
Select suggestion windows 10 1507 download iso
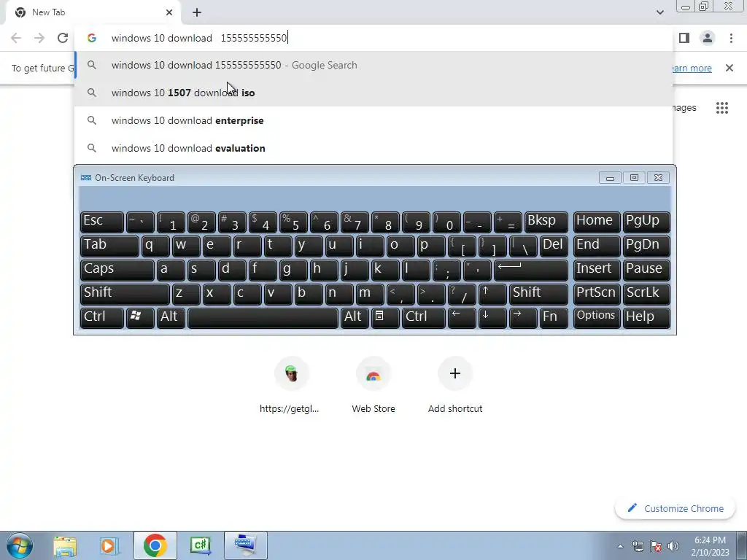(x=373, y=93)
